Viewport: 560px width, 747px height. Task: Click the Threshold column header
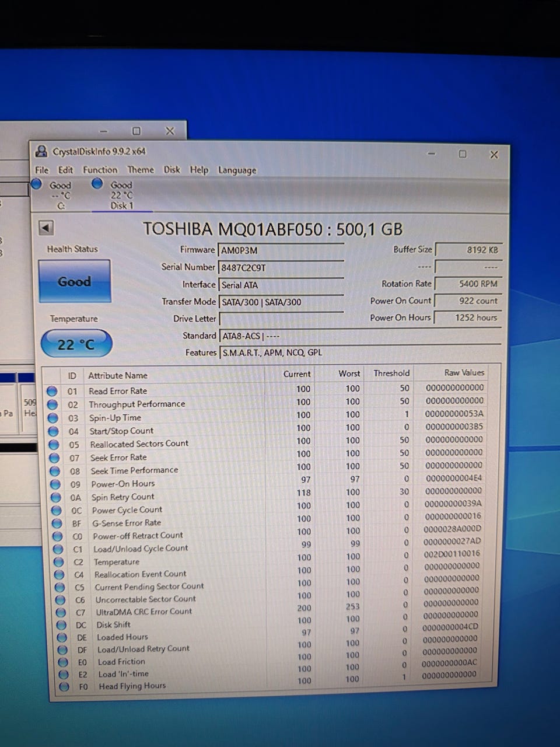point(391,373)
